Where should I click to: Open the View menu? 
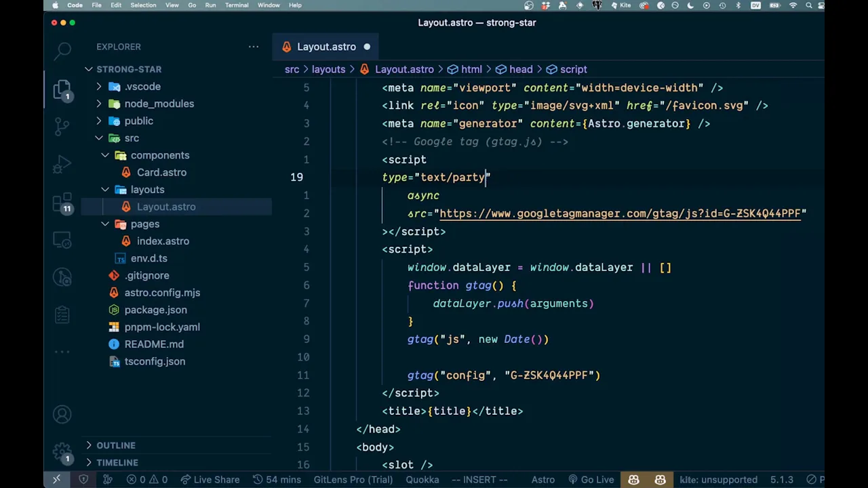click(172, 5)
